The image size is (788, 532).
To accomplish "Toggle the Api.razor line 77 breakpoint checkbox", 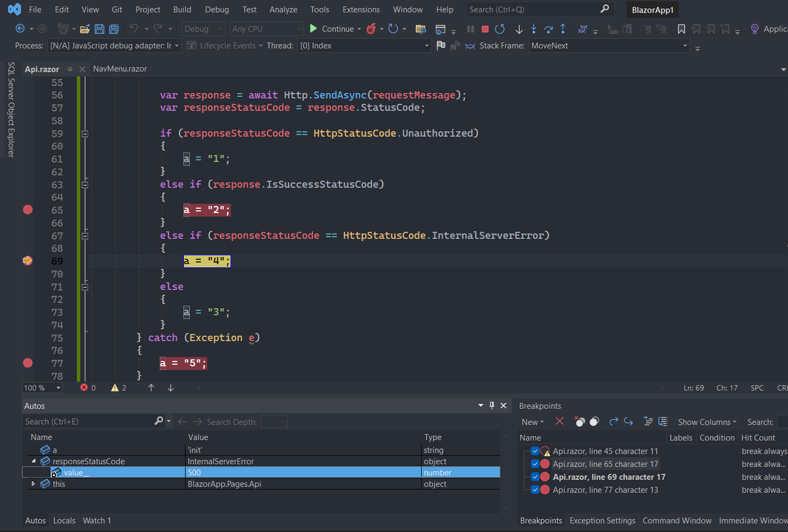I will (x=535, y=490).
